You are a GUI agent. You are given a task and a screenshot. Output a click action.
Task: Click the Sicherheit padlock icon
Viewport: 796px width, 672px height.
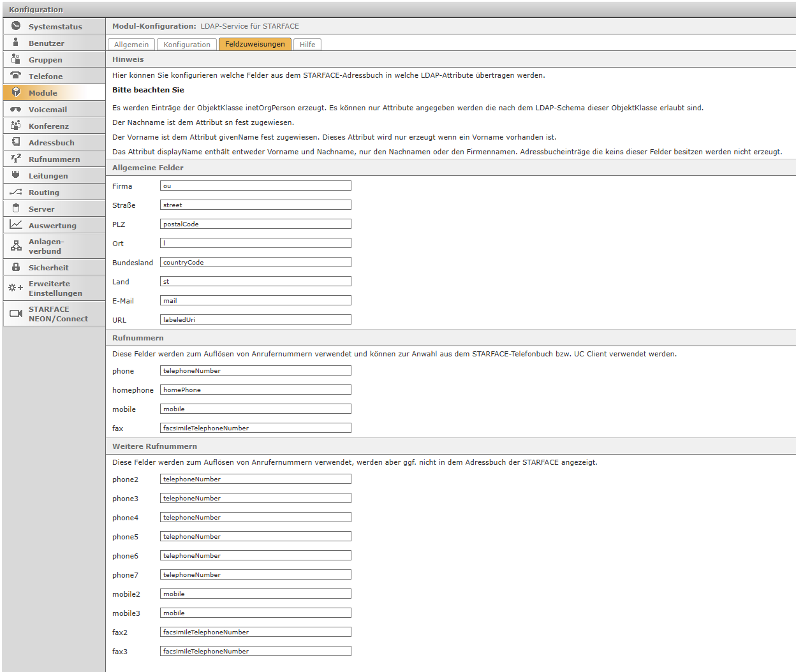point(16,267)
